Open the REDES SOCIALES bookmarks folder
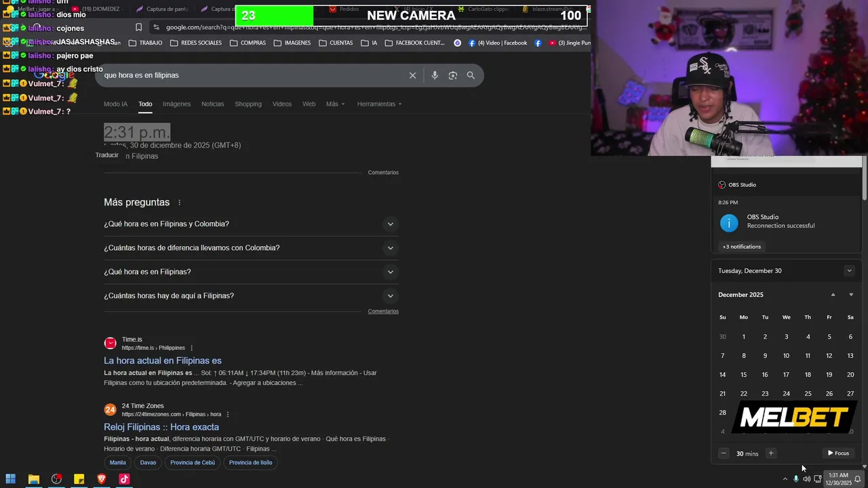868x488 pixels. click(x=196, y=43)
